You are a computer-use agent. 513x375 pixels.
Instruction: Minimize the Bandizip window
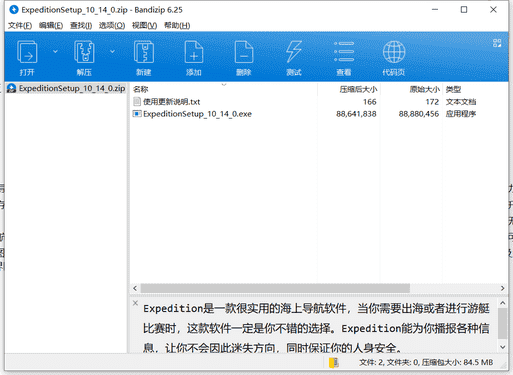pos(435,10)
